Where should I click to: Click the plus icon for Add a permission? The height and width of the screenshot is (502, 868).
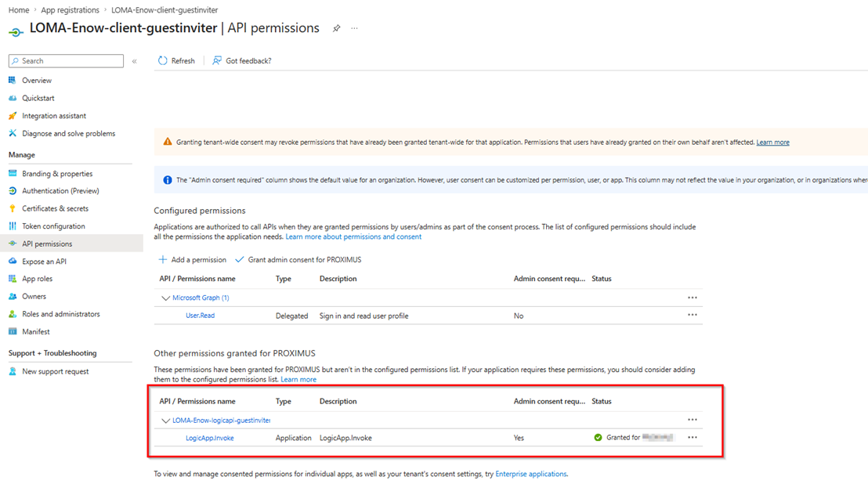coord(163,259)
